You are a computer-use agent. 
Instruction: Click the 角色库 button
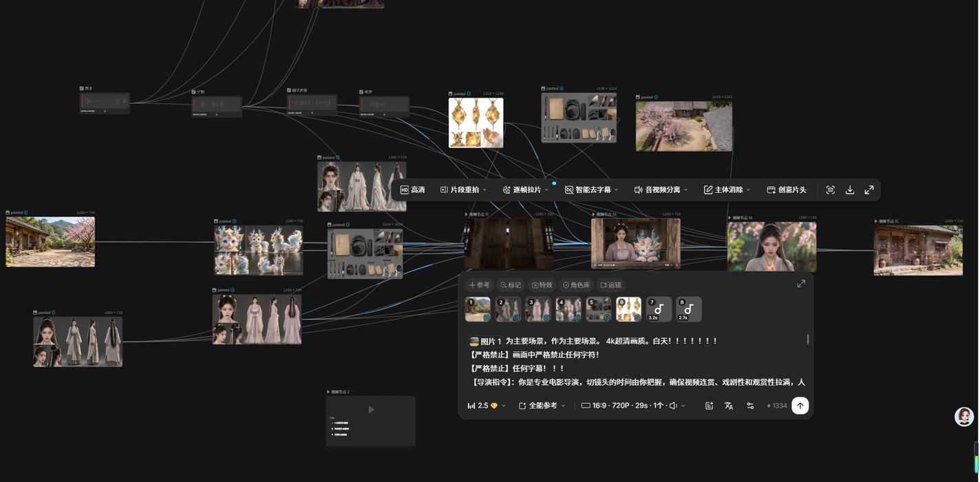click(576, 285)
